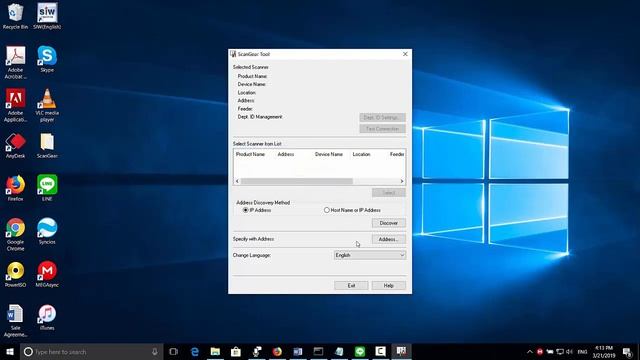
Task: Switch to LINE in the taskbar
Action: pos(360,351)
